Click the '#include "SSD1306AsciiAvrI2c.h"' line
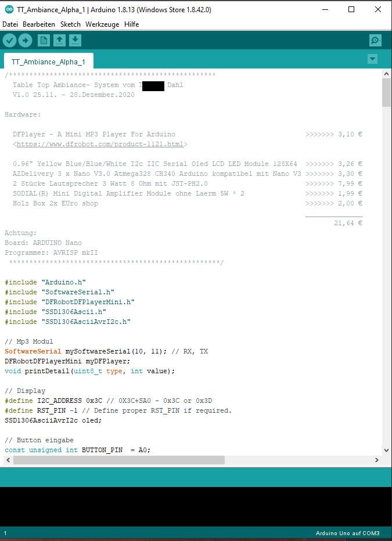 click(x=67, y=322)
